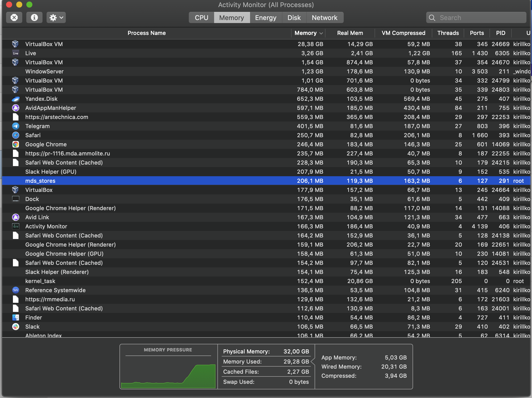Select Google Chrome Helper (GPU) row

[266, 254]
